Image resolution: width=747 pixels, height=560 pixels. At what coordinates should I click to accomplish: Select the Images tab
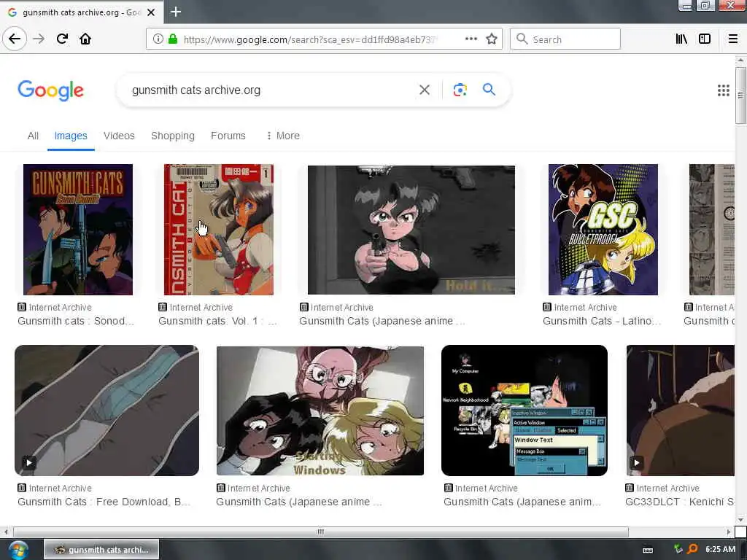71,136
